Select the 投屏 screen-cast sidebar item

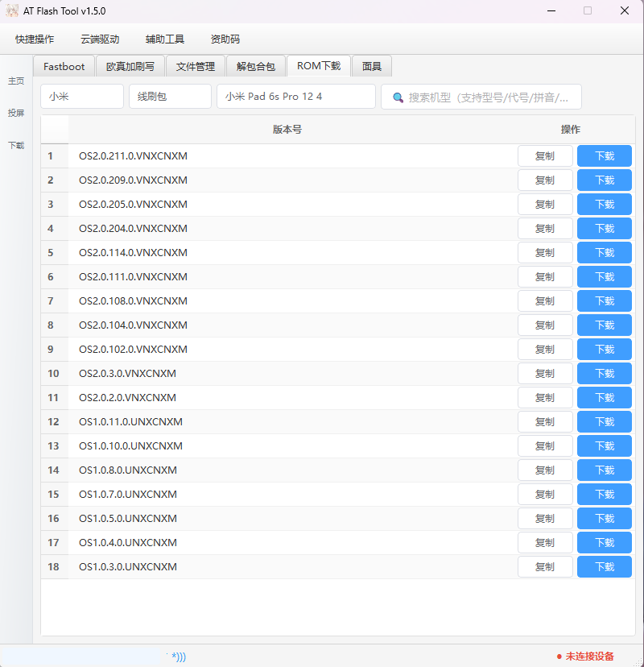15,113
